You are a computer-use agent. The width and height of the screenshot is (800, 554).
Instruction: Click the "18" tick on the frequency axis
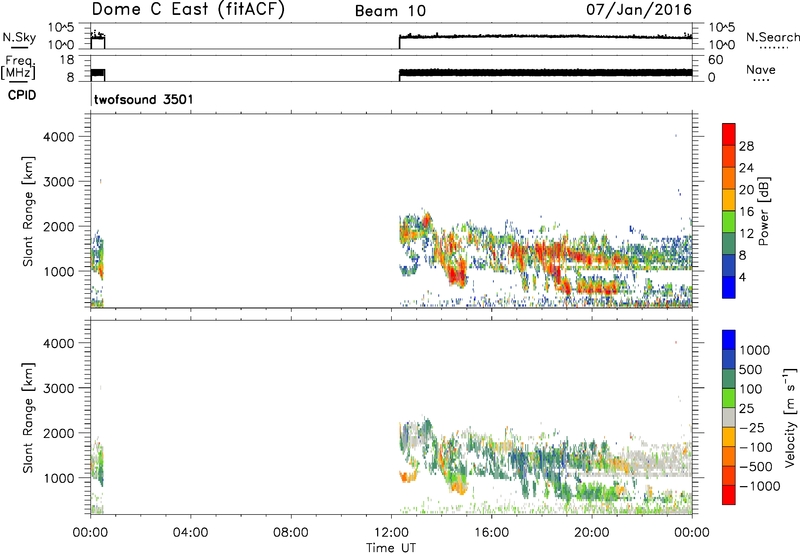click(68, 60)
